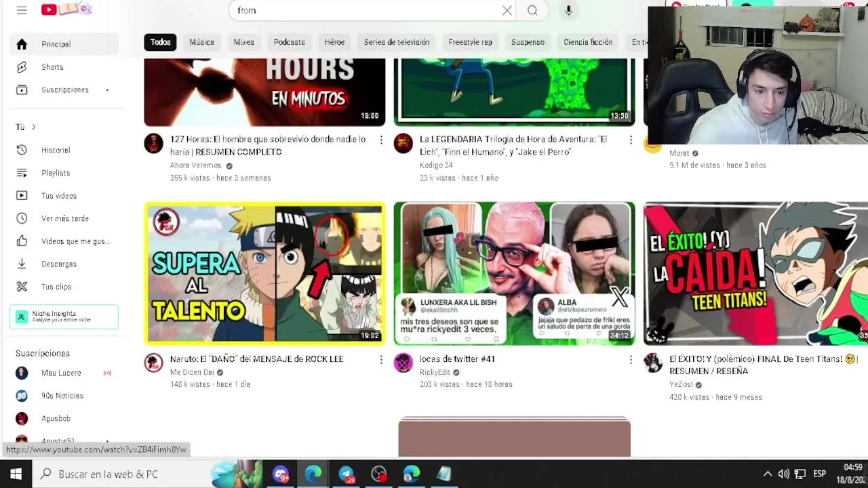The height and width of the screenshot is (488, 868).
Task: Open Naruto Rock Lee video thumbnail
Action: (x=264, y=273)
